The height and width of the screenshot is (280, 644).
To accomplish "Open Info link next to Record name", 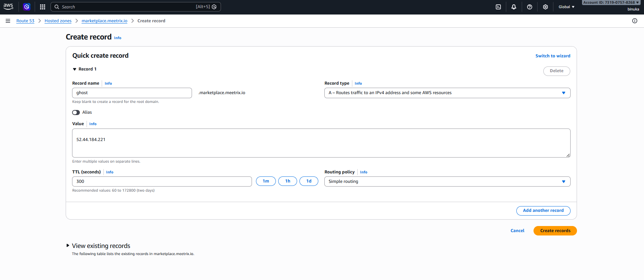I will pyautogui.click(x=108, y=83).
